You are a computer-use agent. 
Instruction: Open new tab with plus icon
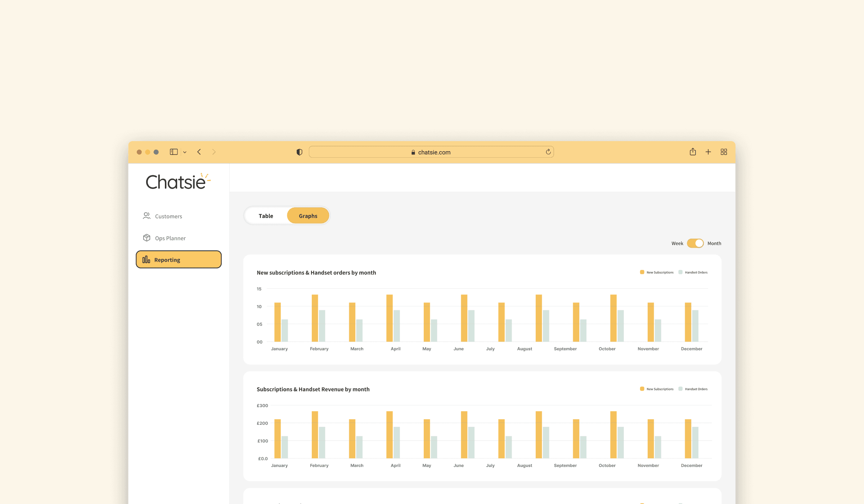coord(708,152)
